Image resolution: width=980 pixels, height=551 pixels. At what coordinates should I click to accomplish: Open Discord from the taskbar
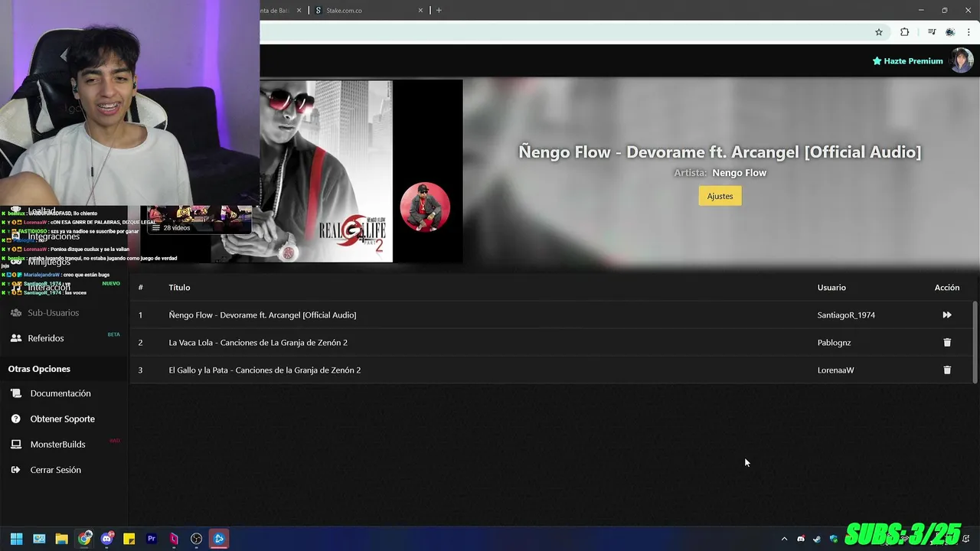106,539
